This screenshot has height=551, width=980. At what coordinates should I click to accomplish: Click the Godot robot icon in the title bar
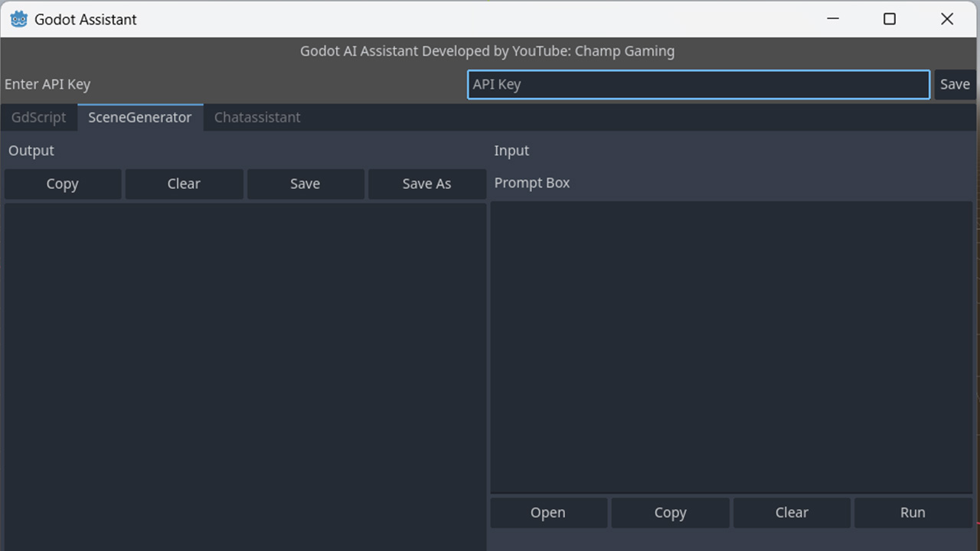18,18
